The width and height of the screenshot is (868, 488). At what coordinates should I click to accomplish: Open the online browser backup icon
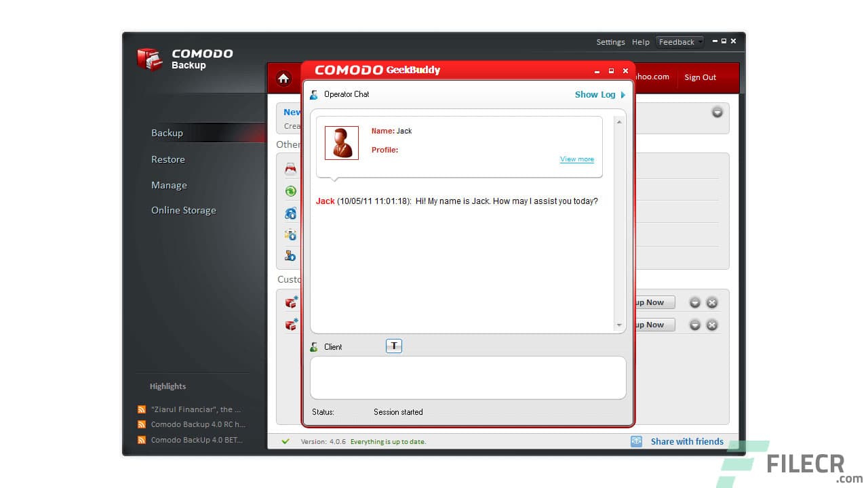(290, 213)
